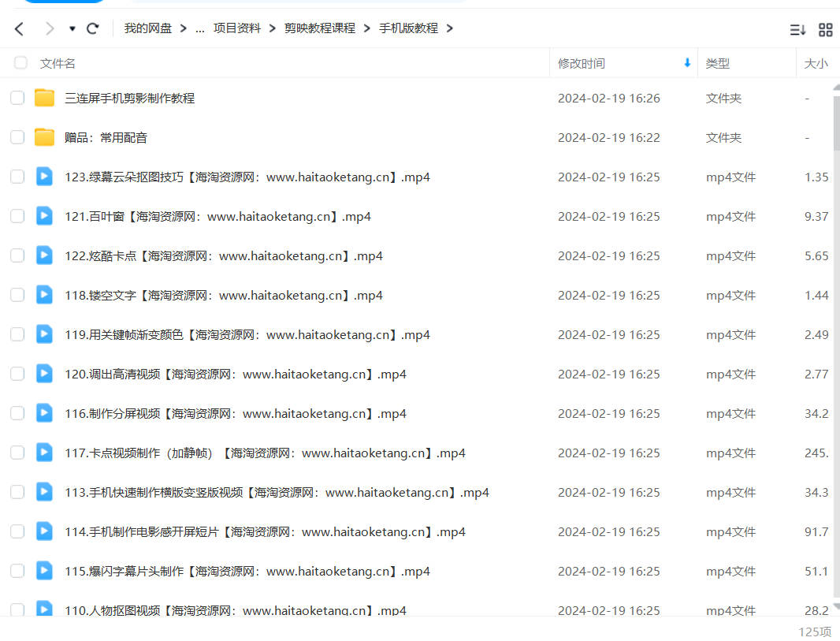Check the box for 121.百叶窗

17,216
